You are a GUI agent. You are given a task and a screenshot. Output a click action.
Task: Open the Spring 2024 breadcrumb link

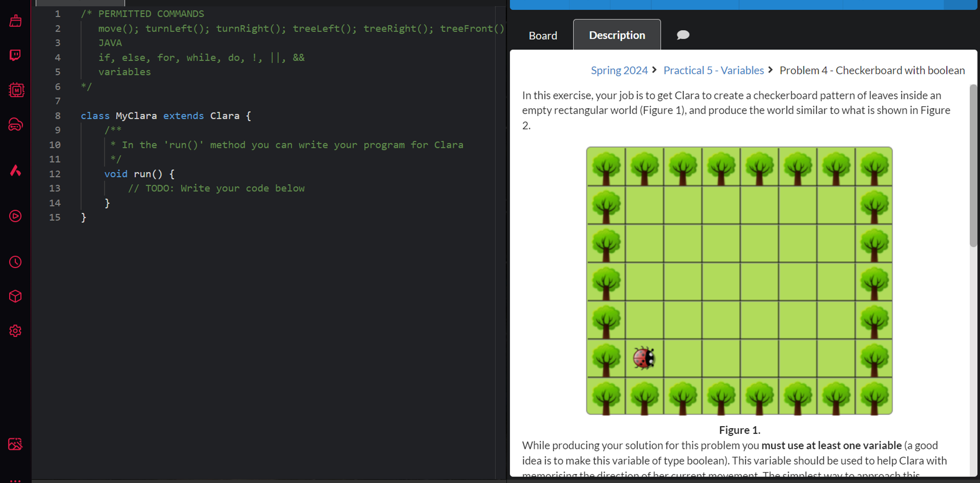619,70
